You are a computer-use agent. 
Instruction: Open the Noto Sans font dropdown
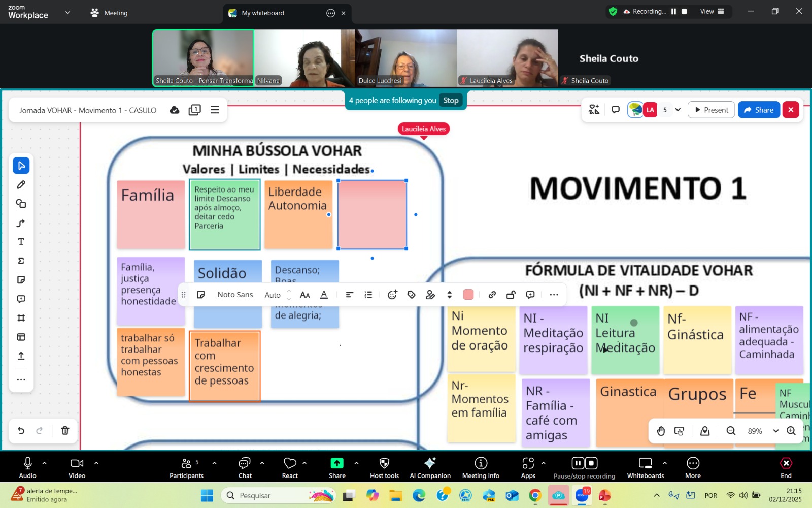(235, 295)
